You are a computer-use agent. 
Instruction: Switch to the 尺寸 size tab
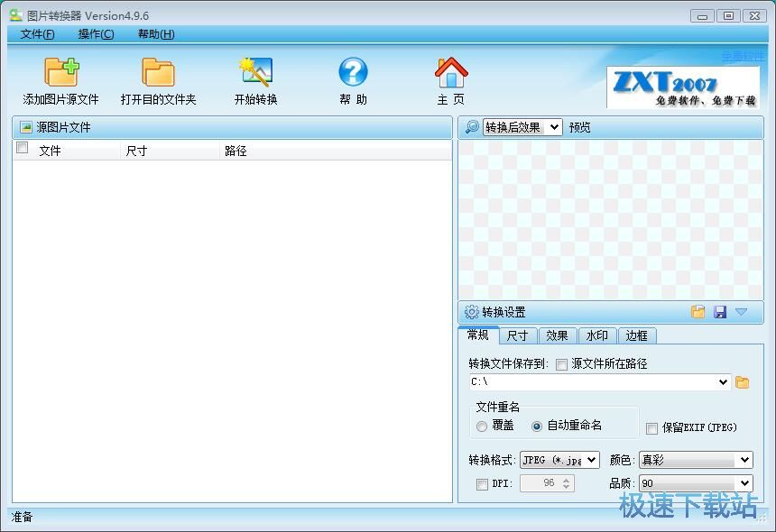517,335
